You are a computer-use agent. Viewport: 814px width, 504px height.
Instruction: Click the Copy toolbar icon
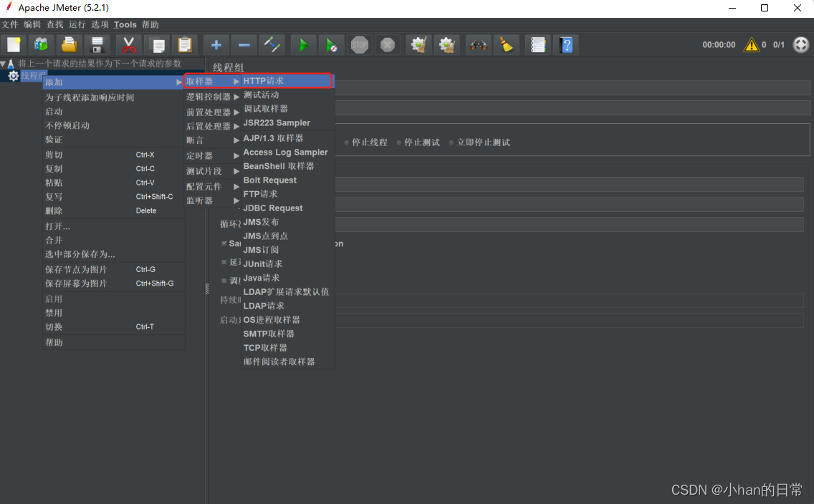click(158, 45)
